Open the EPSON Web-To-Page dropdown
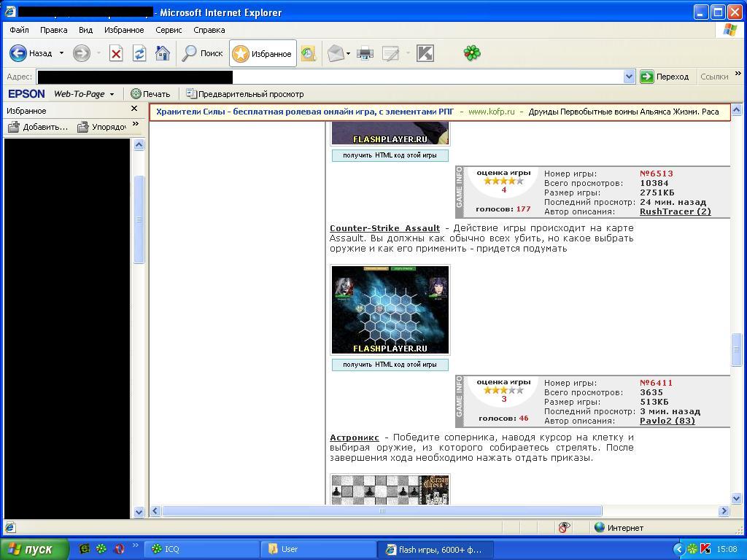This screenshot has height=560, width=747. point(112,94)
